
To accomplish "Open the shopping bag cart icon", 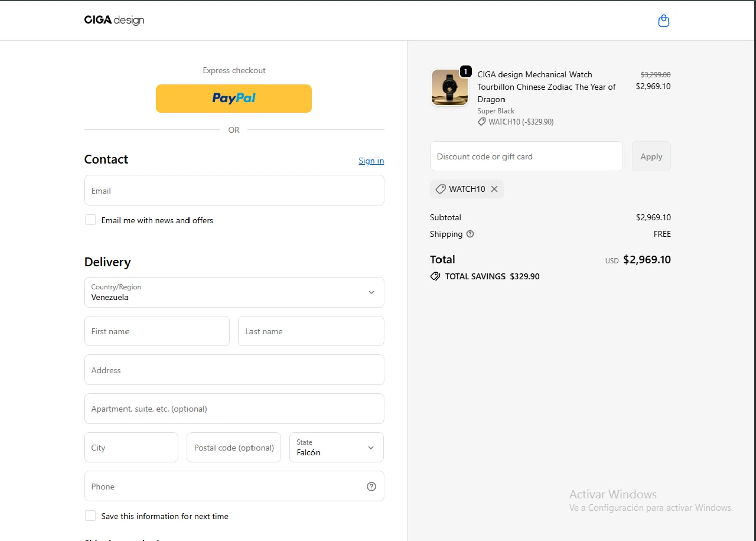I will pyautogui.click(x=664, y=21).
